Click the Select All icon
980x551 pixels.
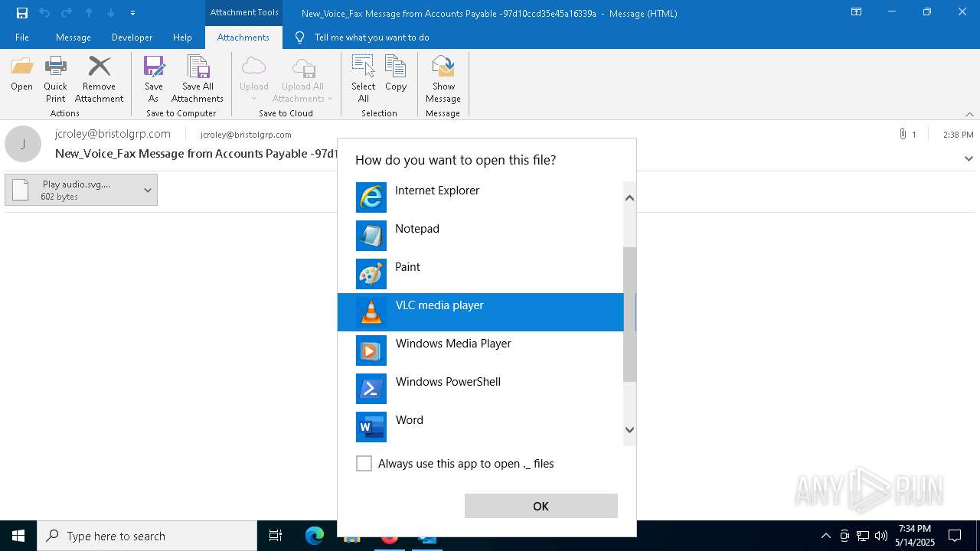(364, 80)
